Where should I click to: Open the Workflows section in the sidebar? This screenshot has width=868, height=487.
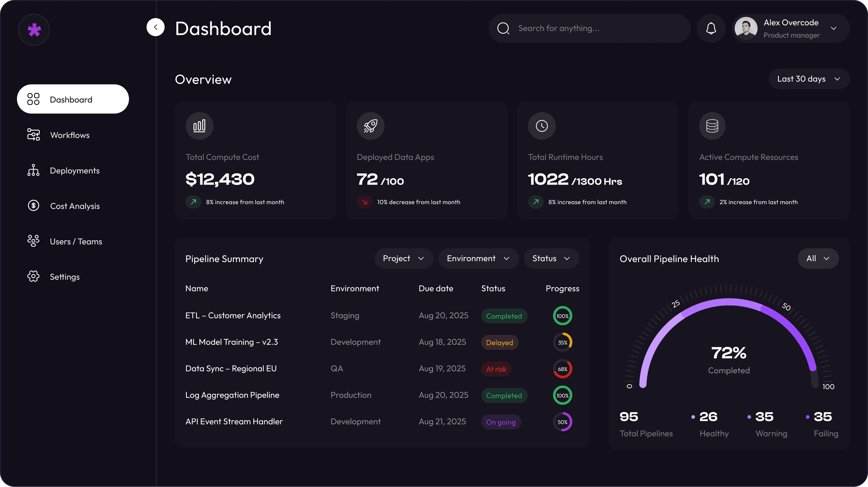[x=69, y=135]
